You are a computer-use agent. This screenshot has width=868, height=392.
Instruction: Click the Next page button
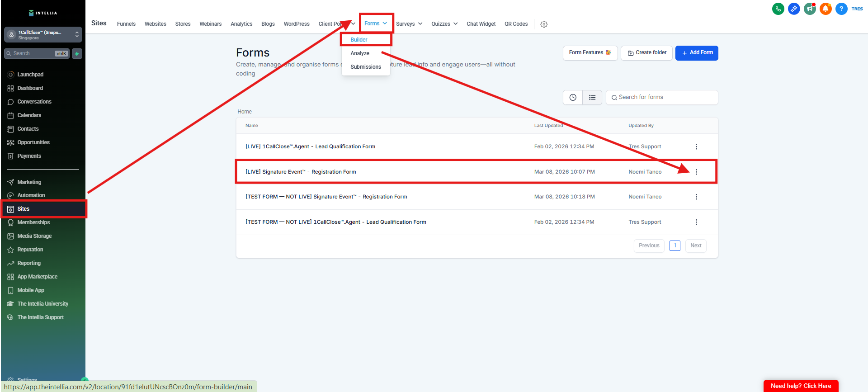tap(696, 246)
